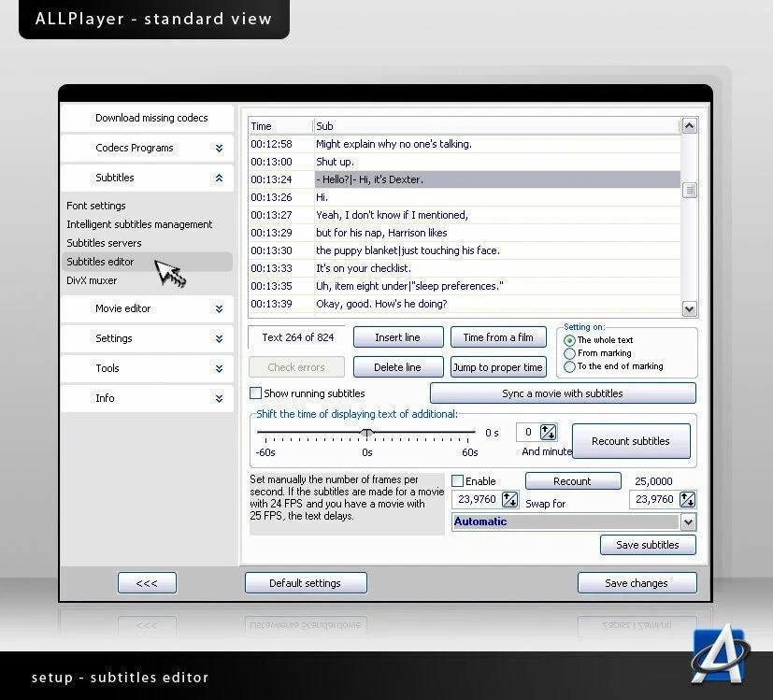This screenshot has width=773, height=700.
Task: Click the Delete line button
Action: [398, 367]
